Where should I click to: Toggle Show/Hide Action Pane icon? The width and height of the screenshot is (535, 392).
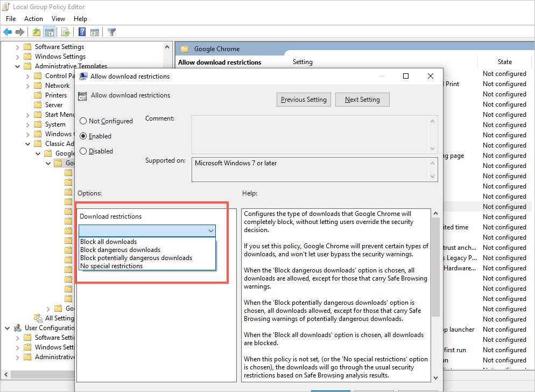[x=95, y=32]
